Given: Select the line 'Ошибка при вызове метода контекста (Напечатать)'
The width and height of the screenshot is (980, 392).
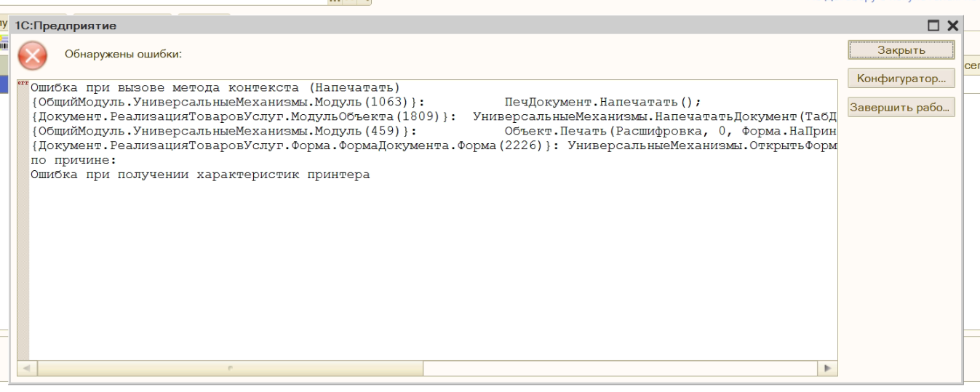Looking at the screenshot, I should click(214, 89).
